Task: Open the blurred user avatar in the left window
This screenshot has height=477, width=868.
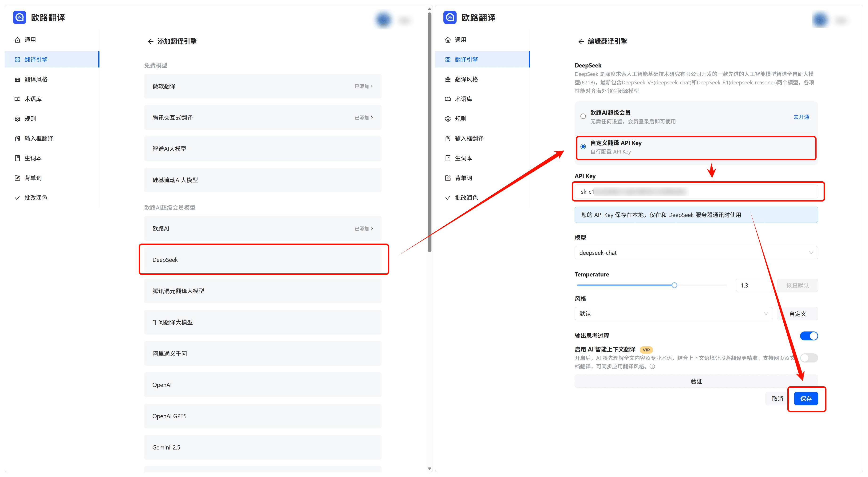Action: [x=383, y=20]
